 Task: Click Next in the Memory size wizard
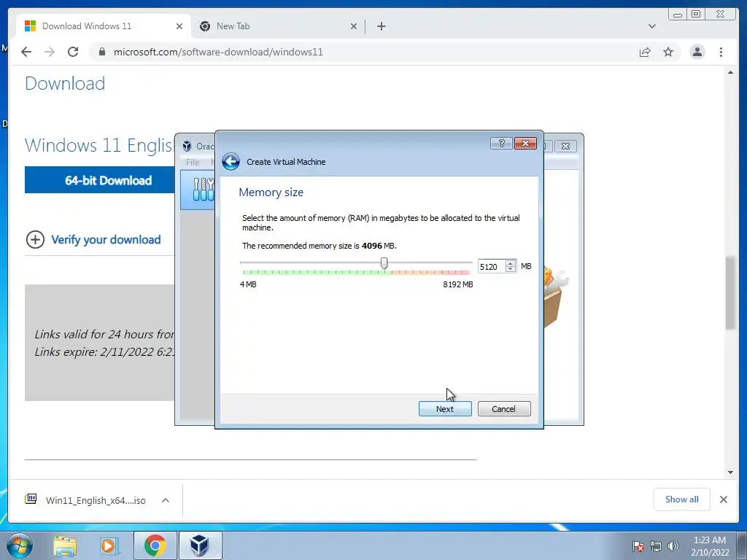[x=445, y=408]
